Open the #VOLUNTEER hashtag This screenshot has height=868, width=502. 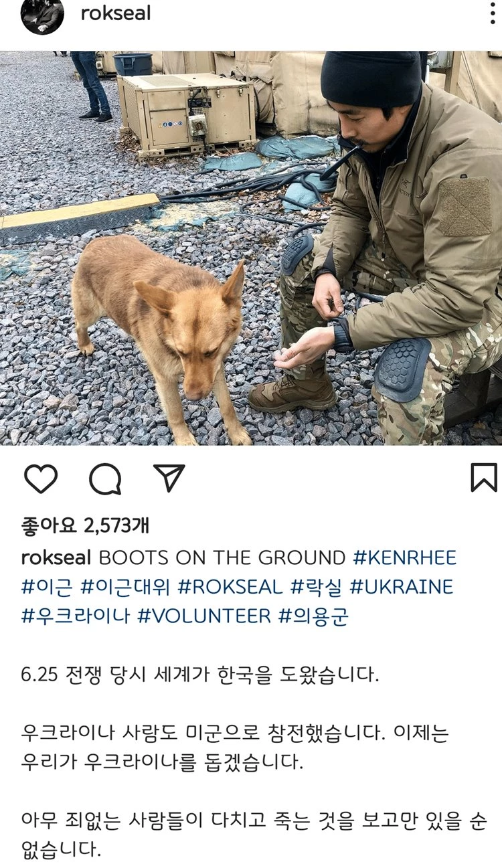(204, 616)
